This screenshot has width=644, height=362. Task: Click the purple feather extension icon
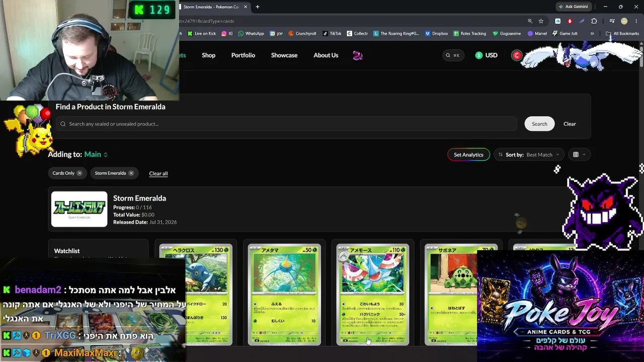[582, 21]
